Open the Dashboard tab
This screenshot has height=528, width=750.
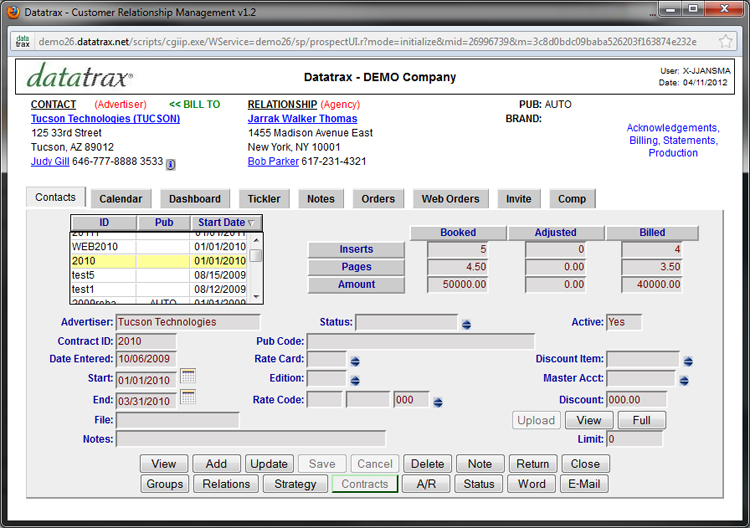(195, 198)
